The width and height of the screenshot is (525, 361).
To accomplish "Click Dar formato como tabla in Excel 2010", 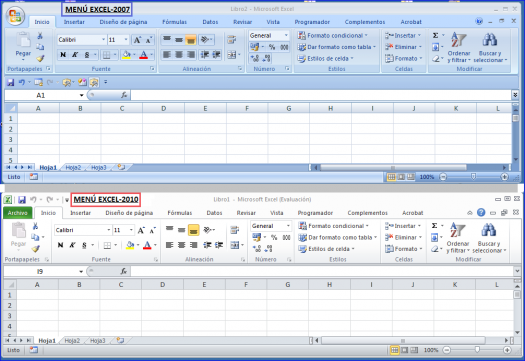I will pos(338,237).
